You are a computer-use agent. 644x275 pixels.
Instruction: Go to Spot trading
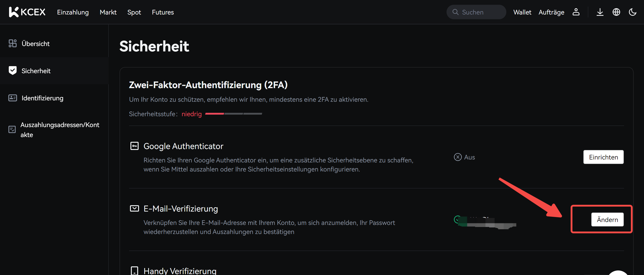point(134,12)
